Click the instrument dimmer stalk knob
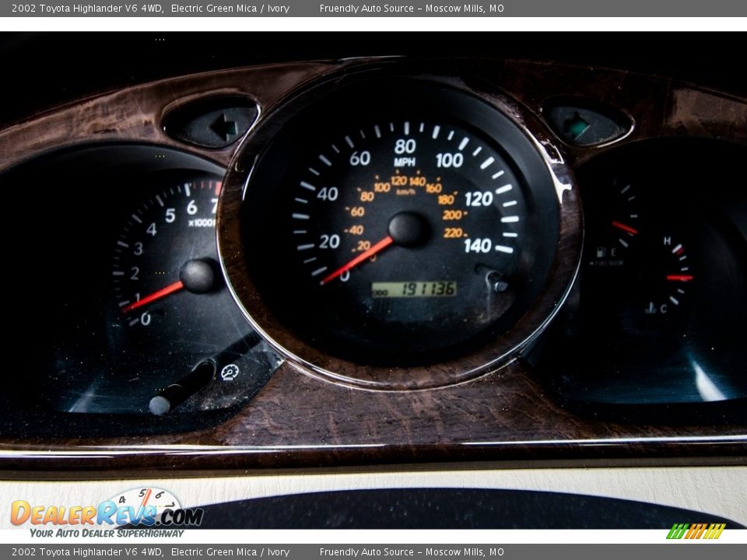 (x=160, y=404)
